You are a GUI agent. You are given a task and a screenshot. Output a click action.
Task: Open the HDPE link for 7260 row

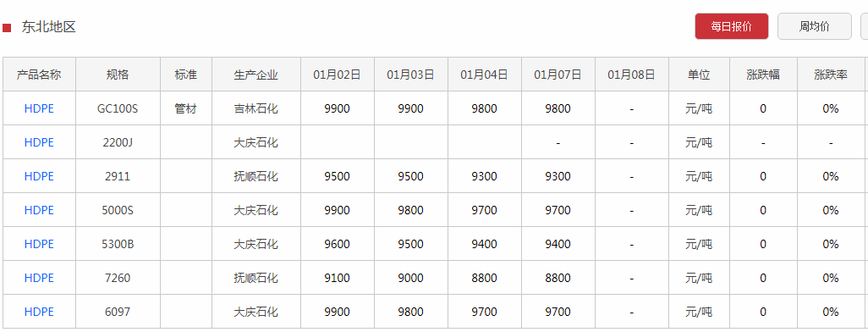tap(39, 278)
